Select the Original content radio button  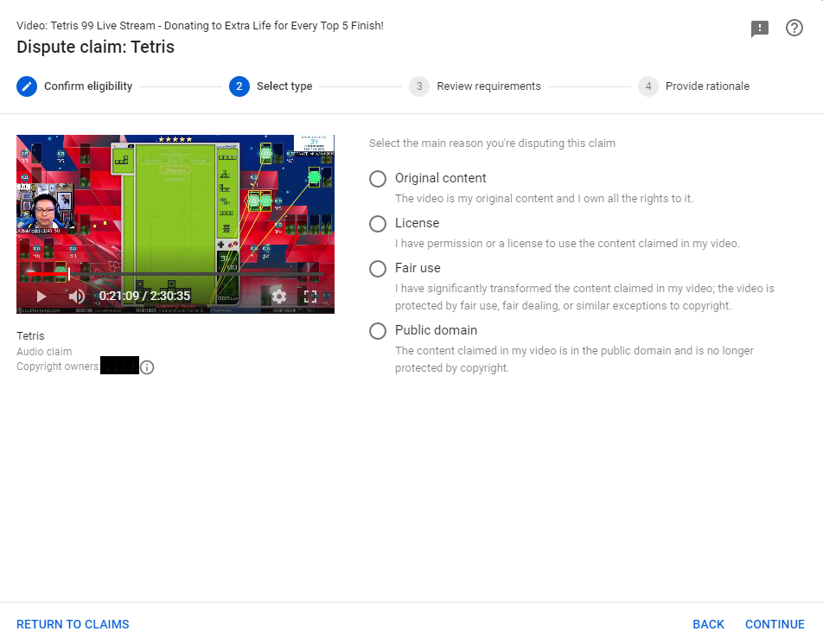click(x=378, y=179)
